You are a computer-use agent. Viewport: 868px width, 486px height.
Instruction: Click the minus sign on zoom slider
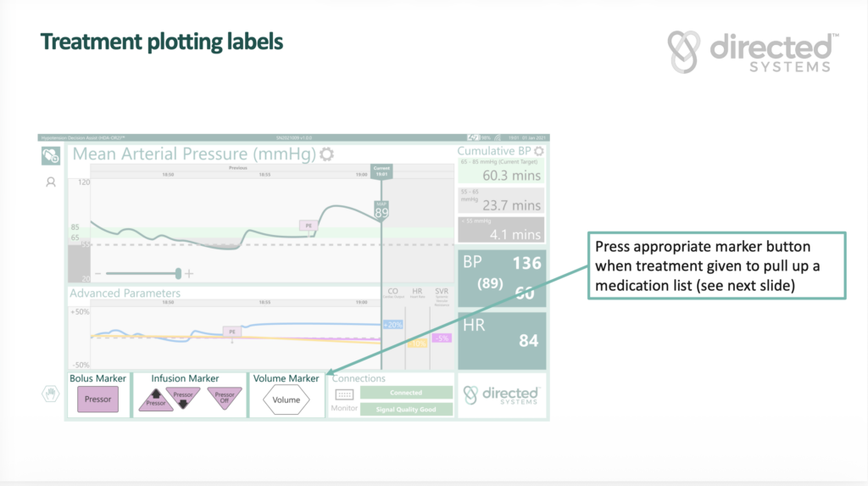pos(97,273)
